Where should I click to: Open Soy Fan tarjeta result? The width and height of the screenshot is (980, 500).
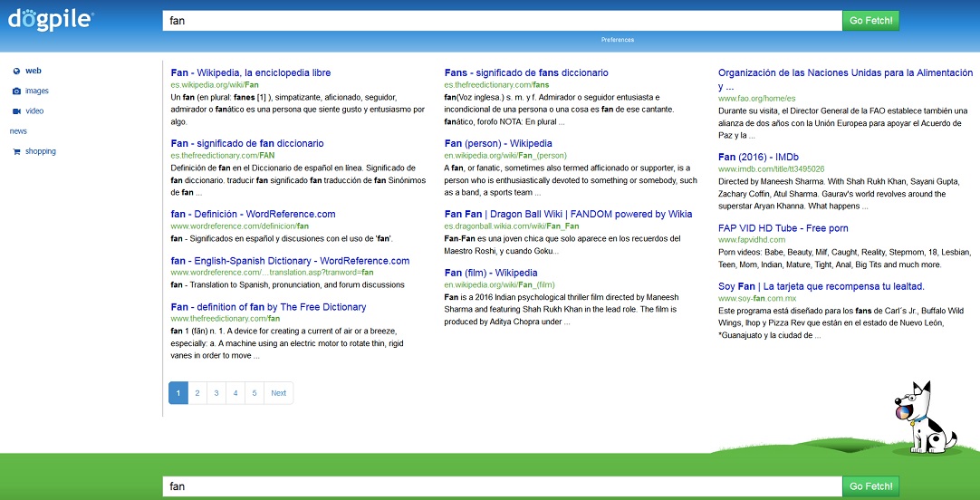[821, 286]
